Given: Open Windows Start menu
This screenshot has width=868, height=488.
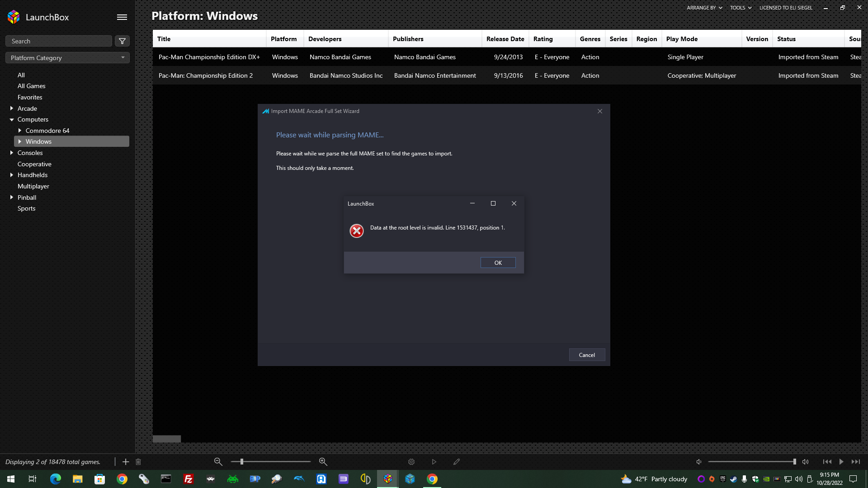Looking at the screenshot, I should (x=11, y=479).
